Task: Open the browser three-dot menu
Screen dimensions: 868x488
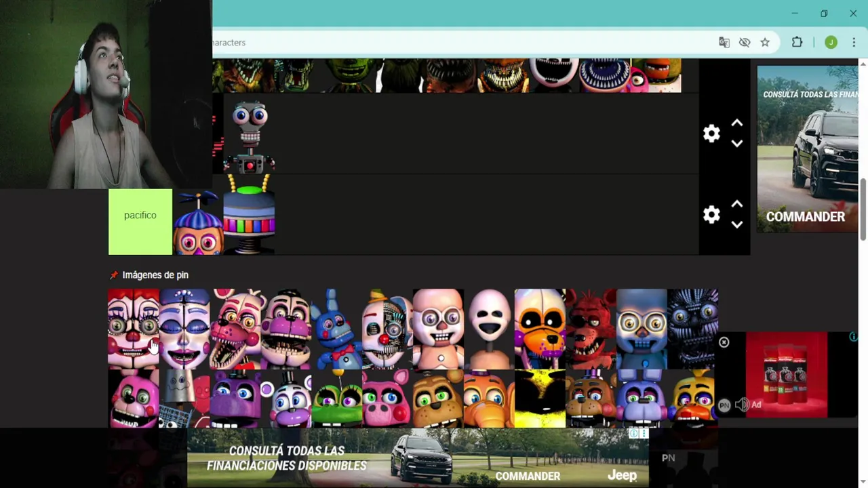Action: tap(854, 43)
